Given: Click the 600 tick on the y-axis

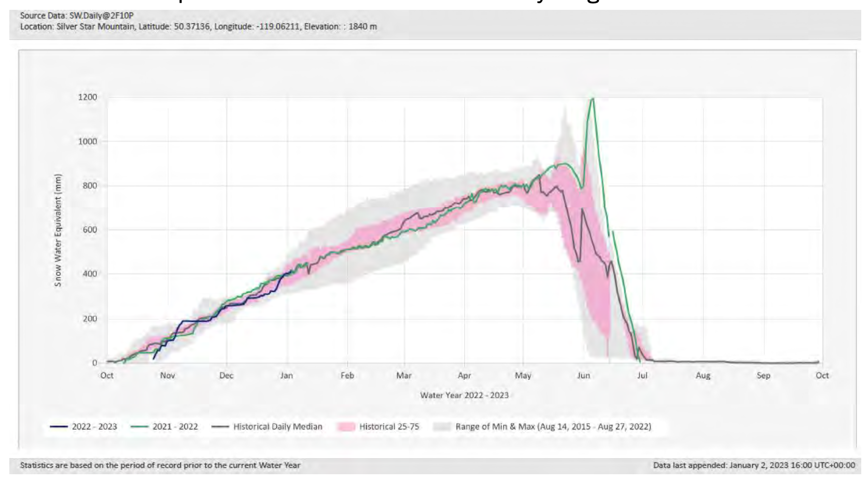Looking at the screenshot, I should tap(90, 230).
